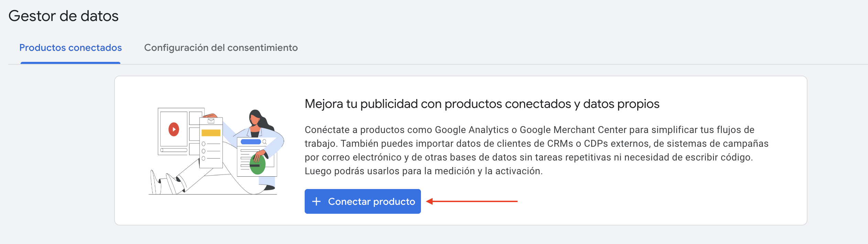Click the plus icon on Conectar producto
This screenshot has height=244, width=868.
click(x=316, y=201)
